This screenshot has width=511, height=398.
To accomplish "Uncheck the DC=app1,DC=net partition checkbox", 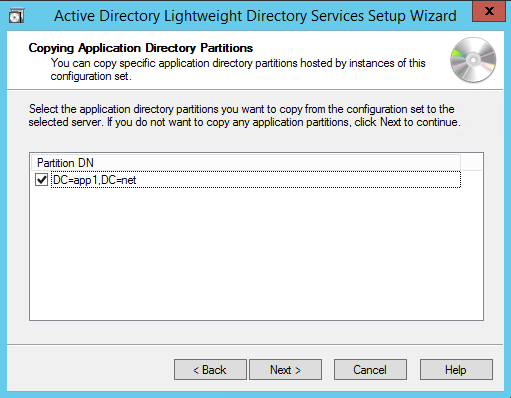I will tap(41, 180).
